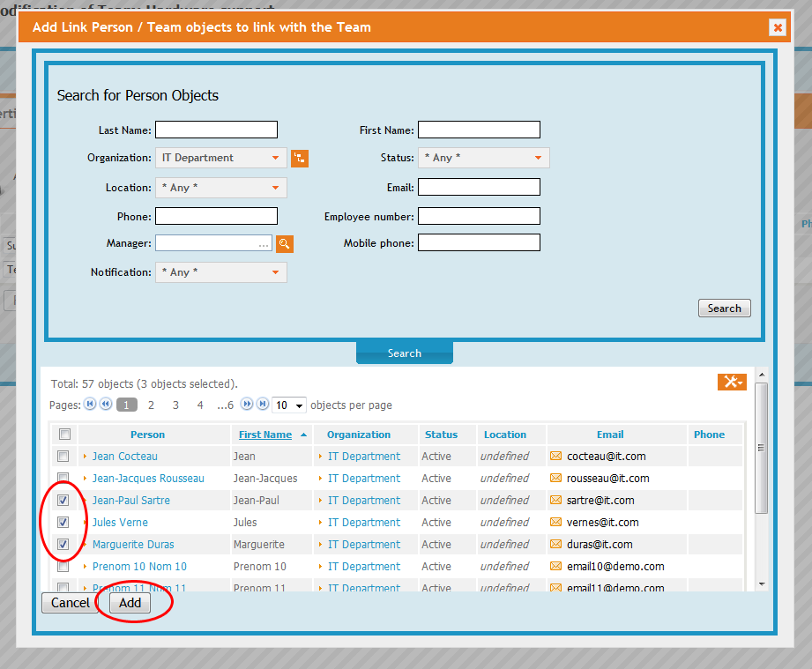
Task: Click inside the Last Name input field
Action: pyautogui.click(x=216, y=129)
